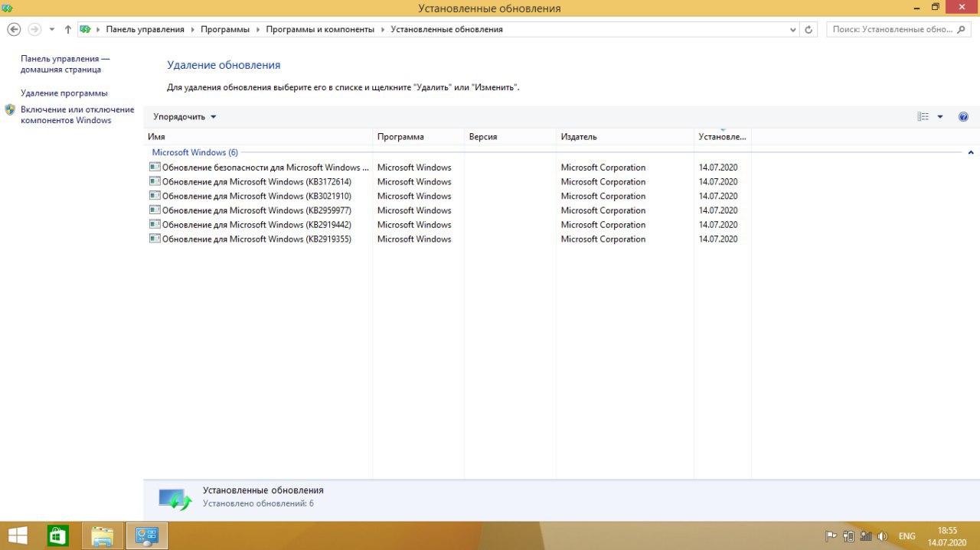Sort by the Версия column header

(x=510, y=136)
